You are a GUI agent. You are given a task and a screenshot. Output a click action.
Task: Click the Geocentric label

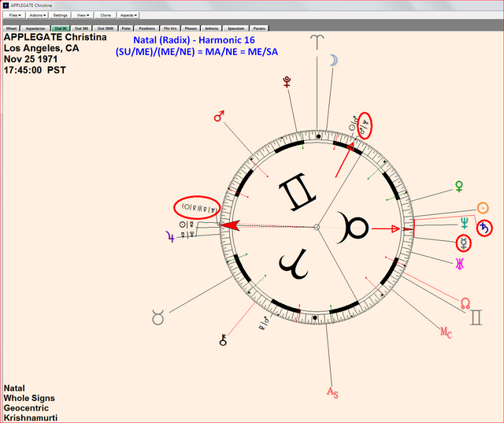click(26, 408)
